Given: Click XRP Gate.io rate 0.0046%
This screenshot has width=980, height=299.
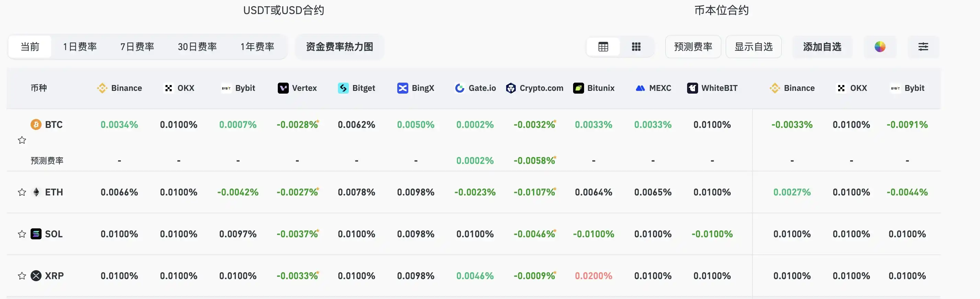Looking at the screenshot, I should coord(475,276).
